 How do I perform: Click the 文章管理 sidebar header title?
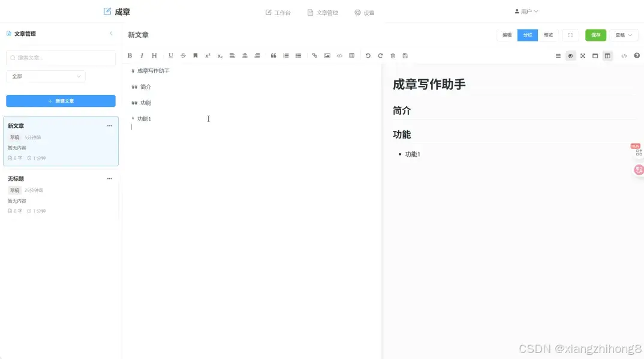25,34
